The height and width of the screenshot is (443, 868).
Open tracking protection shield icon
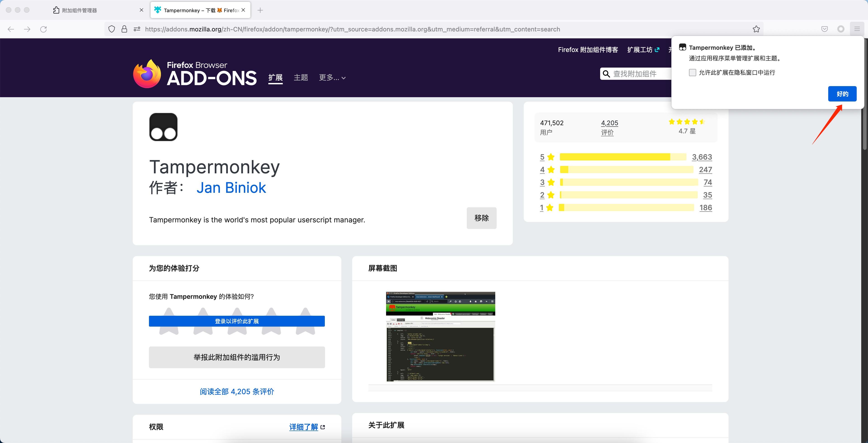click(x=112, y=29)
